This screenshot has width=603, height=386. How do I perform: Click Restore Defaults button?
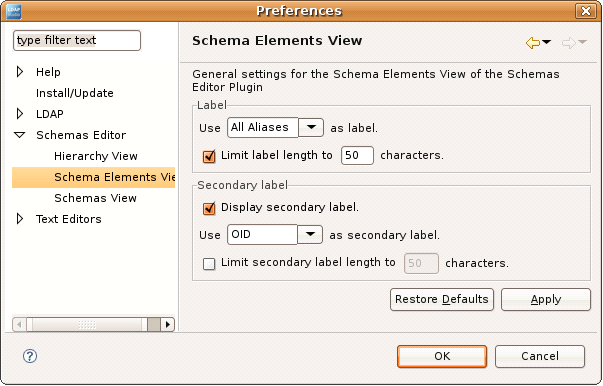pos(442,299)
